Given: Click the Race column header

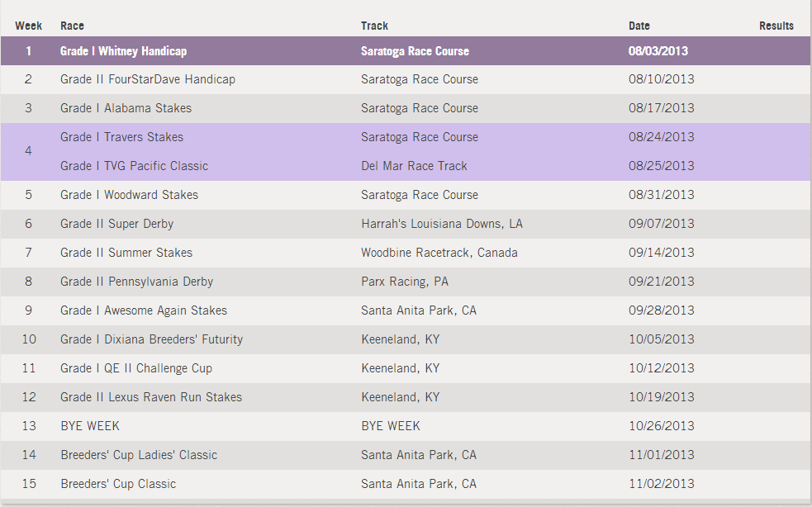Looking at the screenshot, I should [72, 26].
